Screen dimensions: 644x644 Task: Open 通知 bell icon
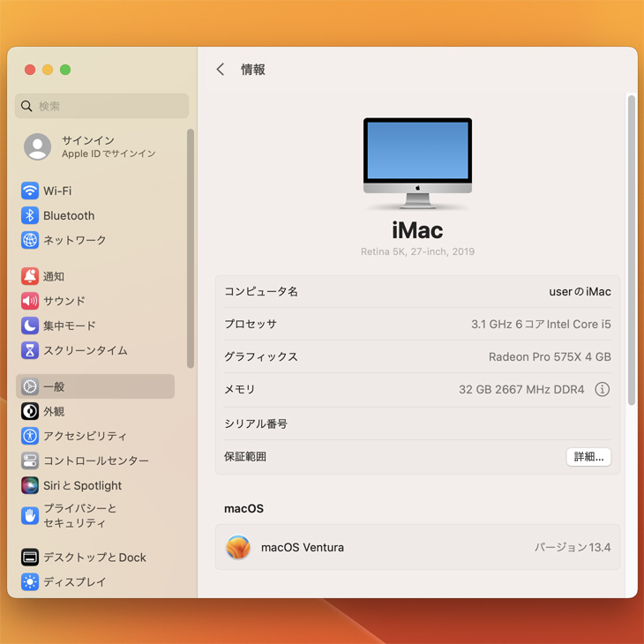pyautogui.click(x=30, y=276)
